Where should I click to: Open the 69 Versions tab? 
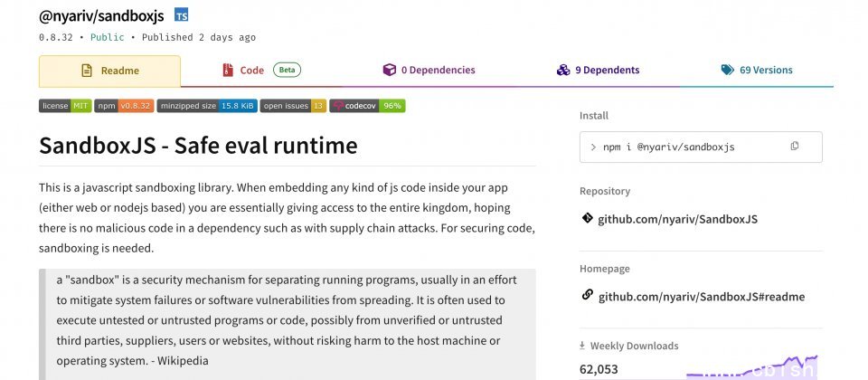pyautogui.click(x=765, y=71)
